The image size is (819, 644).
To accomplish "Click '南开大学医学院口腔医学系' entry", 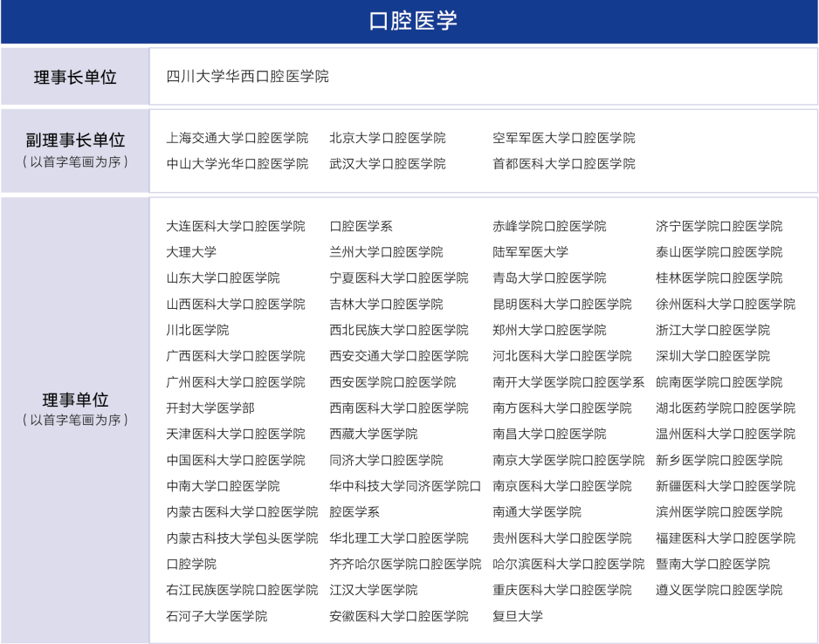I will tap(568, 382).
